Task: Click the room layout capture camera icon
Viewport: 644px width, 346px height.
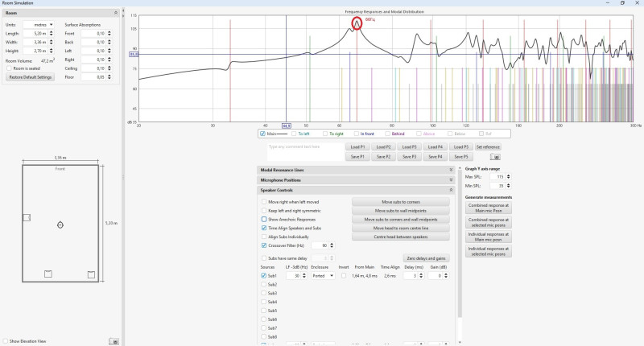Action: 114,341
